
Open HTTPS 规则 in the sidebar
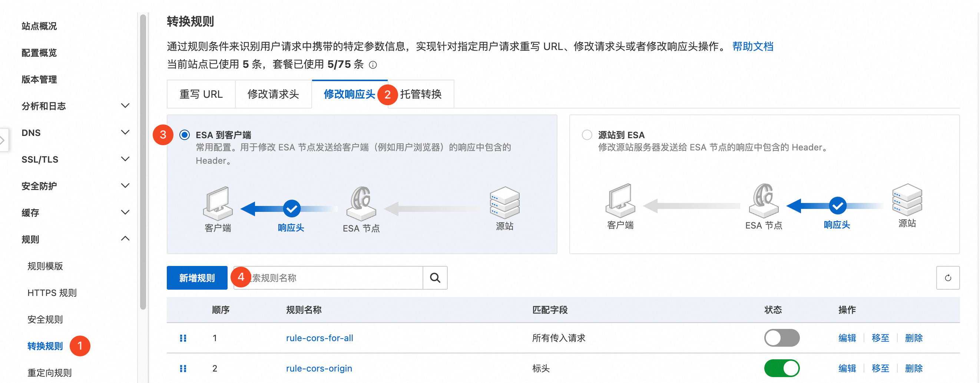click(52, 293)
